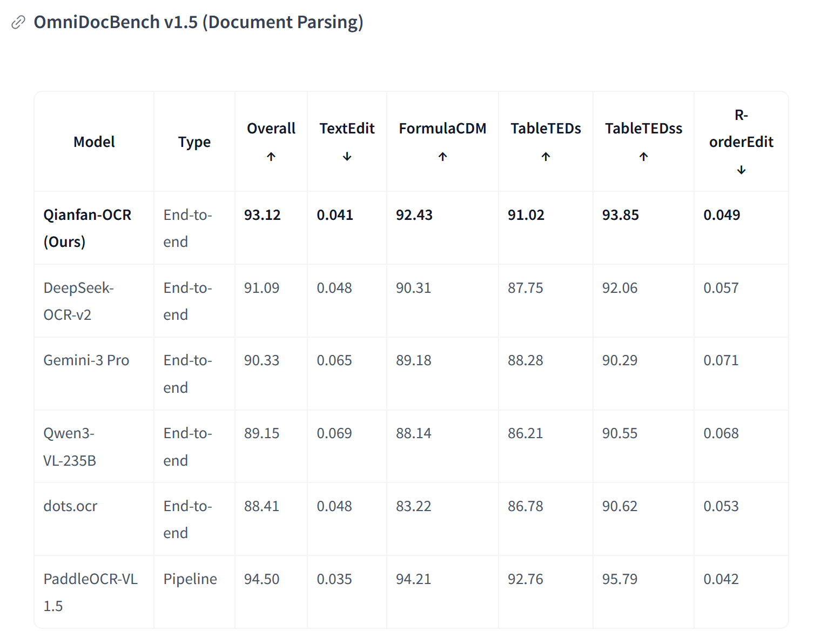Click the Type column header
Viewport: 814px width, 644px height.
pyautogui.click(x=194, y=142)
